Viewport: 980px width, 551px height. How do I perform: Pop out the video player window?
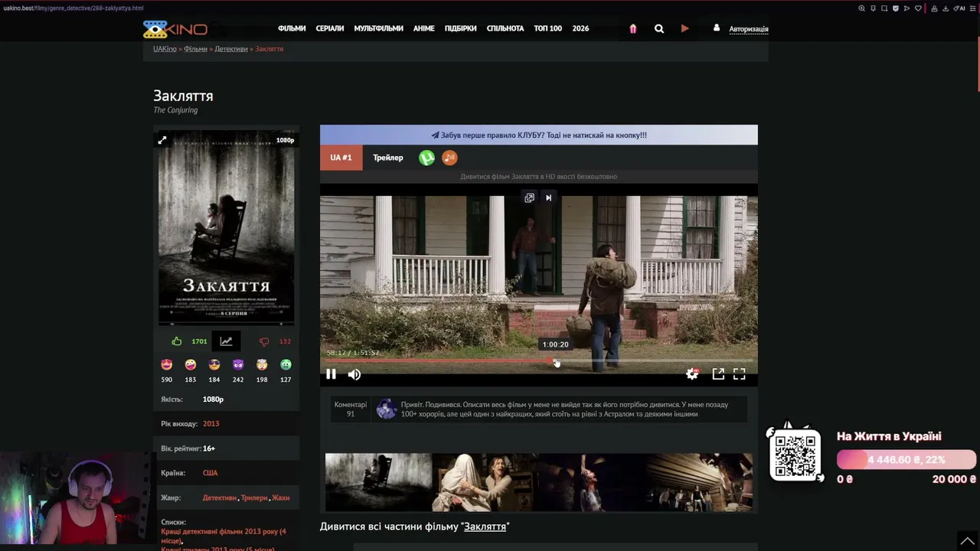718,374
